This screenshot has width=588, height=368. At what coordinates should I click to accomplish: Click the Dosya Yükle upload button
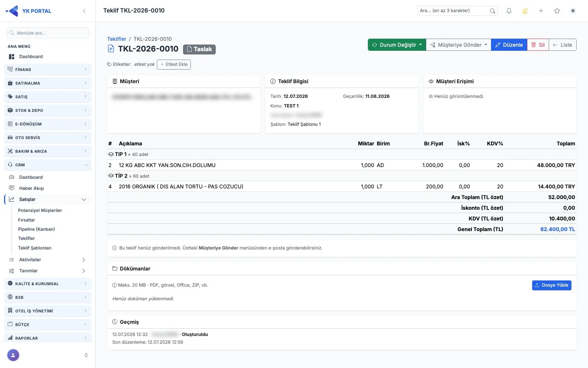(552, 285)
